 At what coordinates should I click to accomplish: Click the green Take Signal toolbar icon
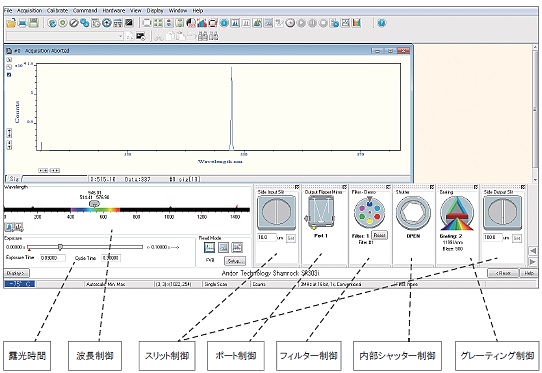pyautogui.click(x=63, y=23)
